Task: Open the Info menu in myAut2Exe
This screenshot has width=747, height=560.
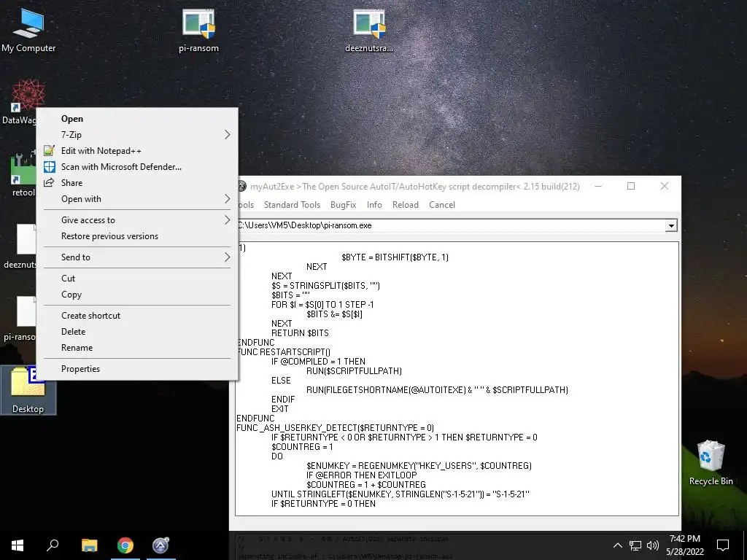Action: (x=374, y=205)
